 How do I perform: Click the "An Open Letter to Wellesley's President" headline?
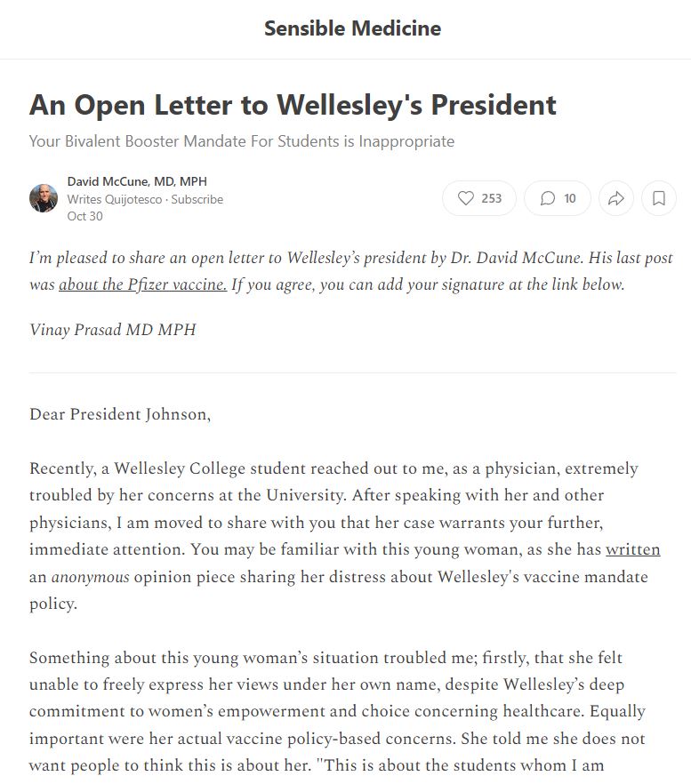(293, 105)
